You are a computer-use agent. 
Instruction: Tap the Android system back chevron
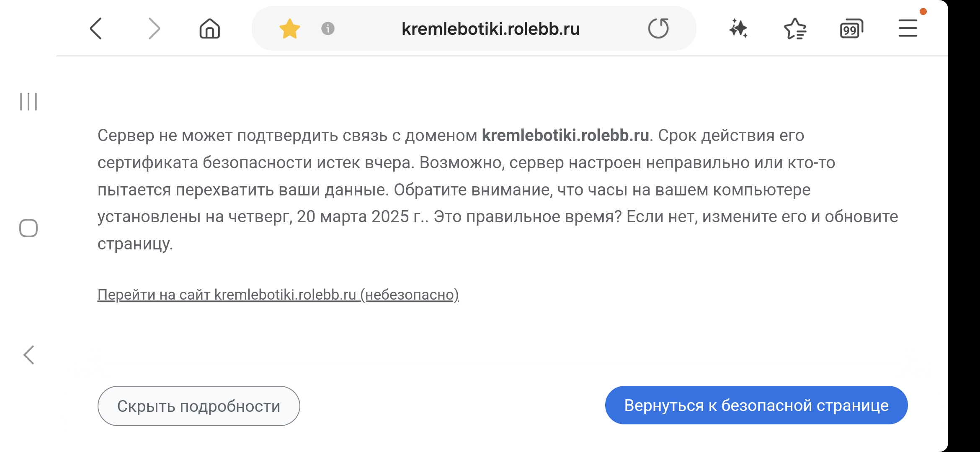(28, 355)
